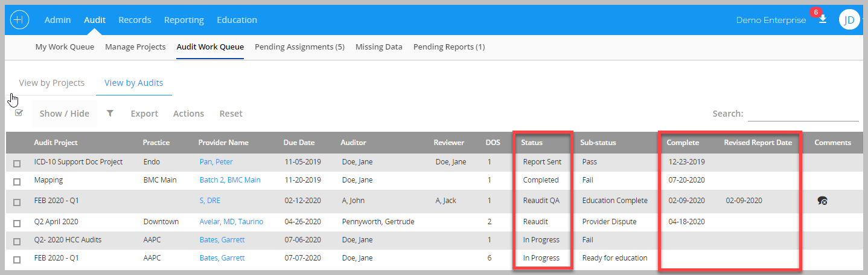Tick the checkbox for ICD-10 Support Doc Project
Screen dimensions: 868x275
pyautogui.click(x=17, y=163)
